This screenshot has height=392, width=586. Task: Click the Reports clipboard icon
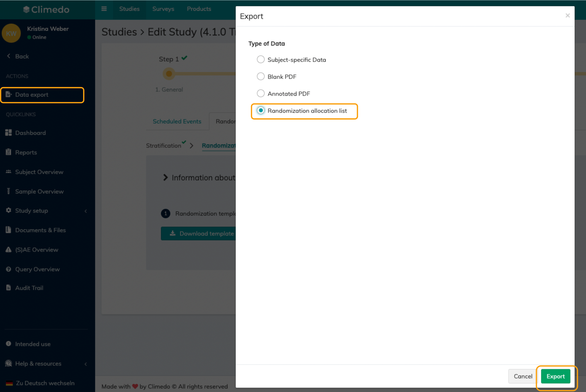pos(8,152)
